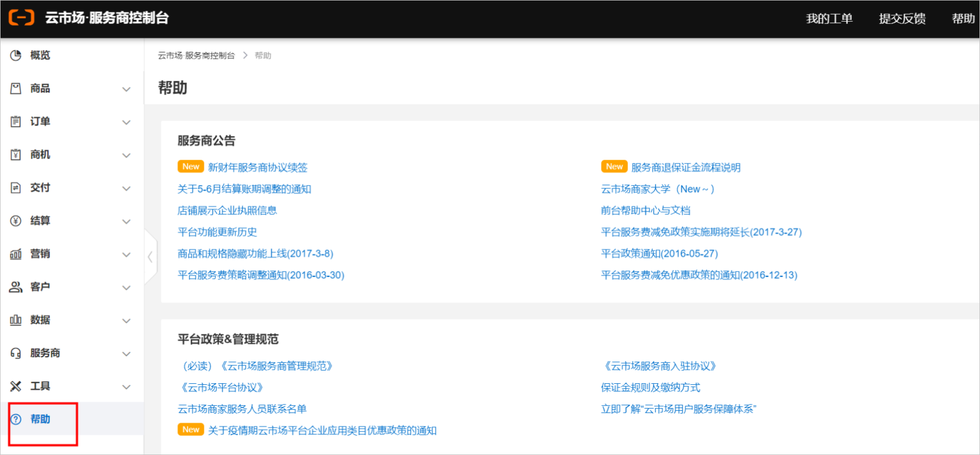Click the breadcrumb separator arrow
This screenshot has width=980, height=455.
(x=245, y=56)
